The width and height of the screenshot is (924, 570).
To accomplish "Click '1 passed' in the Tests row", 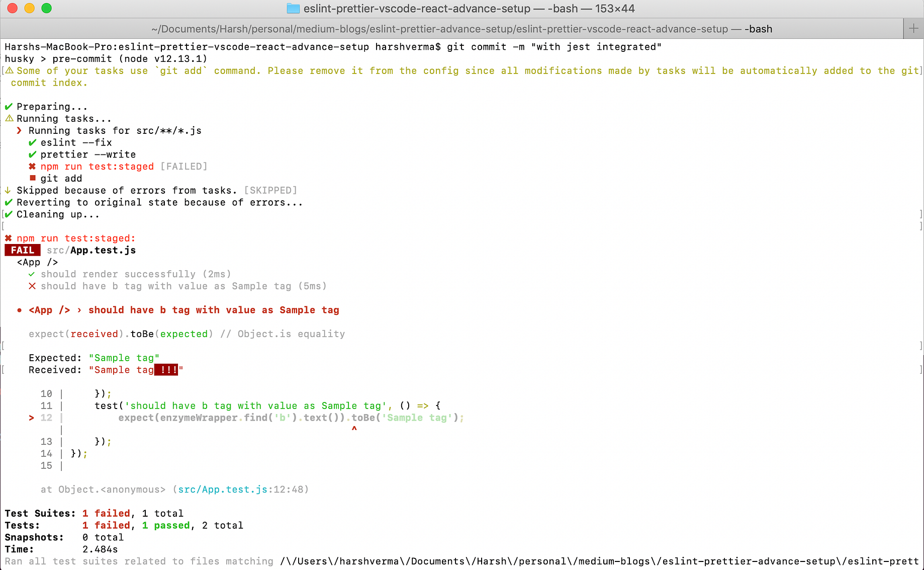I will pyautogui.click(x=166, y=526).
